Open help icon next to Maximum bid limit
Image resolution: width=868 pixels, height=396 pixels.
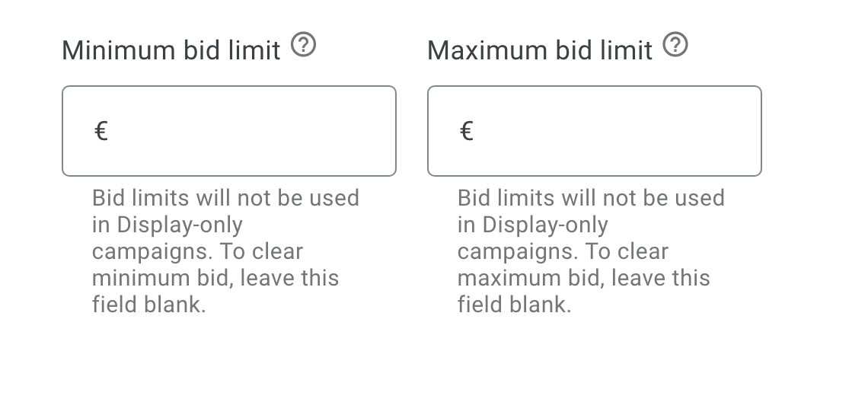[x=675, y=45]
